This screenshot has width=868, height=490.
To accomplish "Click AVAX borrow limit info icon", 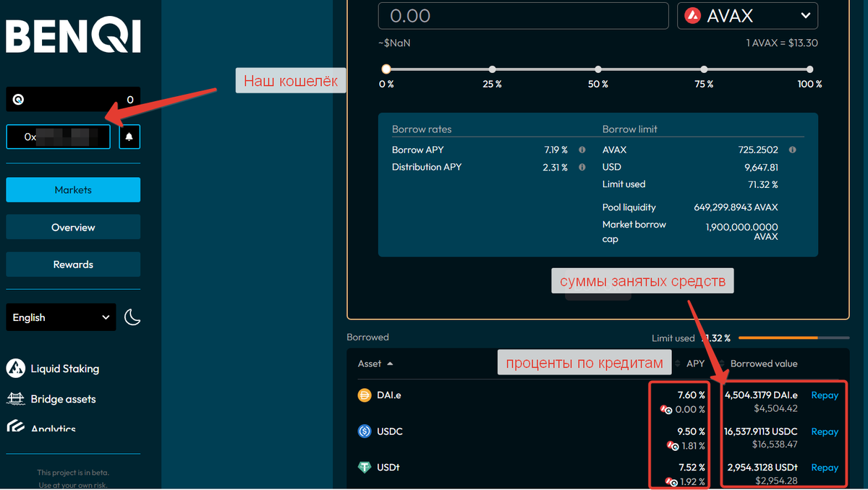I will [x=793, y=150].
